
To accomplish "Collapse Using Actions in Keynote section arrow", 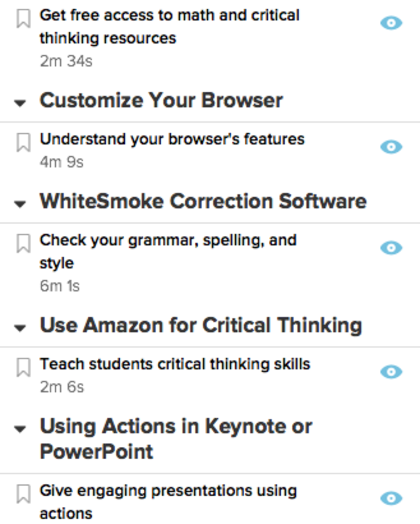I will (20, 429).
